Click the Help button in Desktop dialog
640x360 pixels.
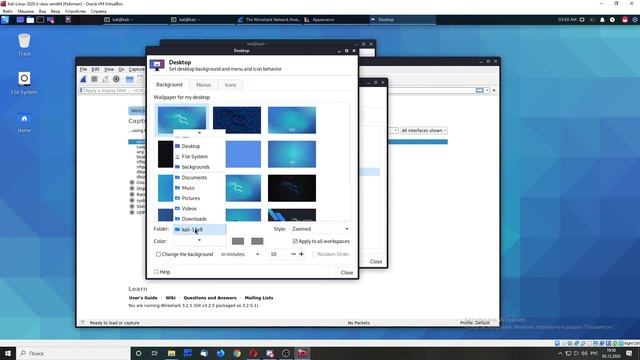click(x=162, y=272)
